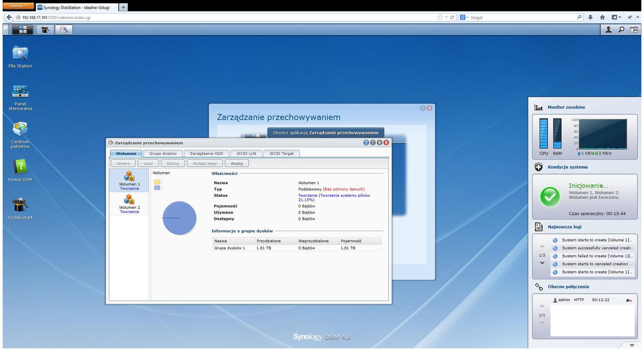Screen dimensions: 644x351
Task: Click the Nazwa column header
Action: click(234, 241)
